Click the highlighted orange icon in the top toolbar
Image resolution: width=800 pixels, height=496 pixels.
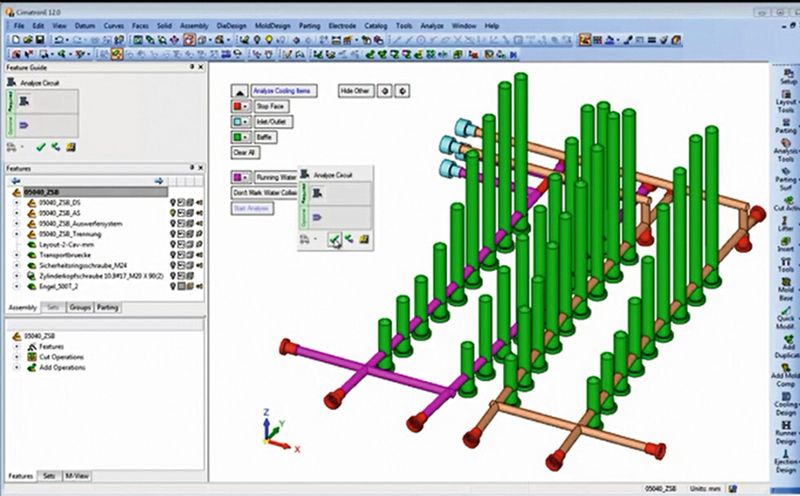pyautogui.click(x=189, y=40)
